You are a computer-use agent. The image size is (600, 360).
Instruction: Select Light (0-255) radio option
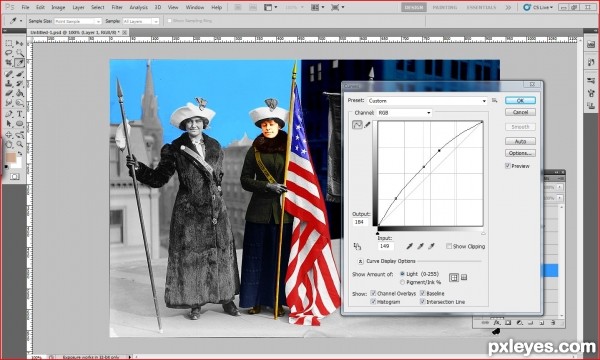click(402, 274)
